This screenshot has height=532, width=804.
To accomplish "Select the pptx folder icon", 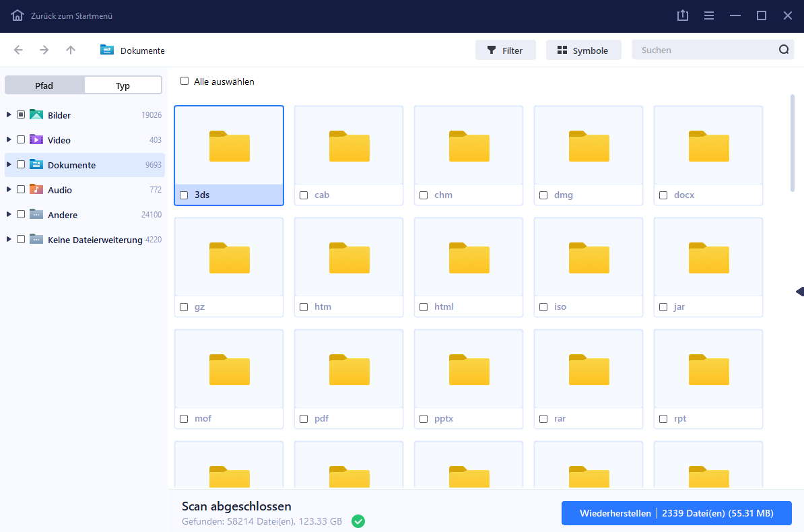I will [469, 370].
